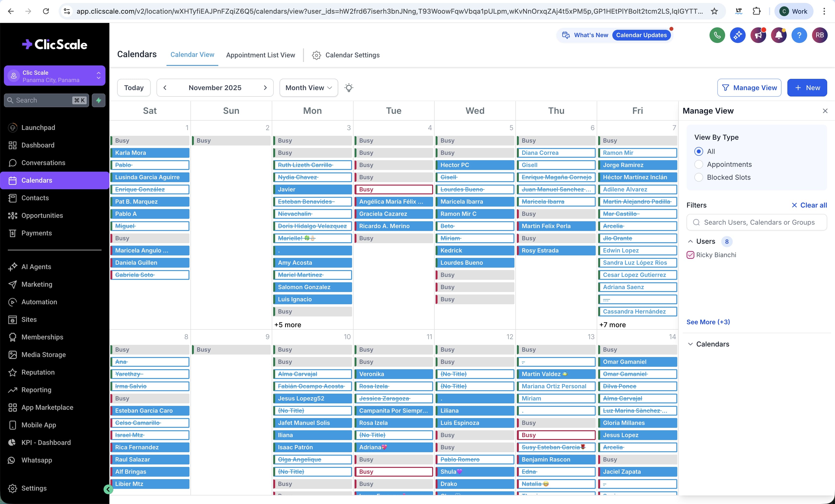Click the megaphone announcements icon

(758, 35)
